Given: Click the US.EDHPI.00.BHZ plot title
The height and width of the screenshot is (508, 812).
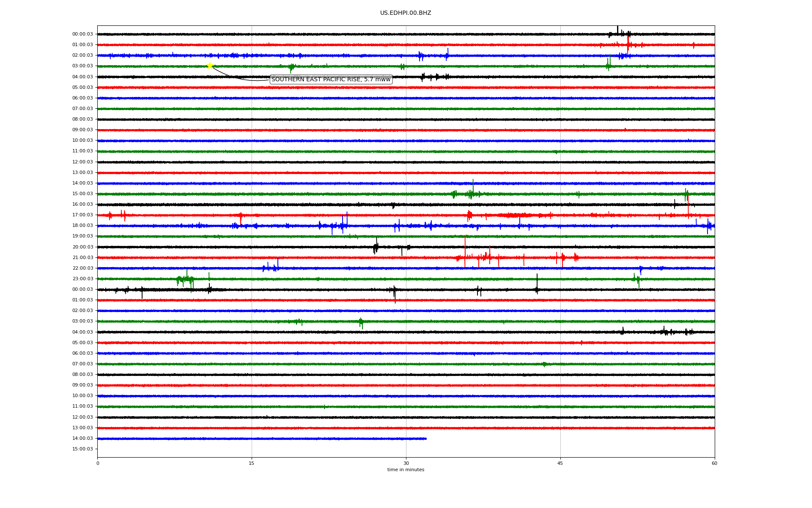Looking at the screenshot, I should pyautogui.click(x=406, y=13).
